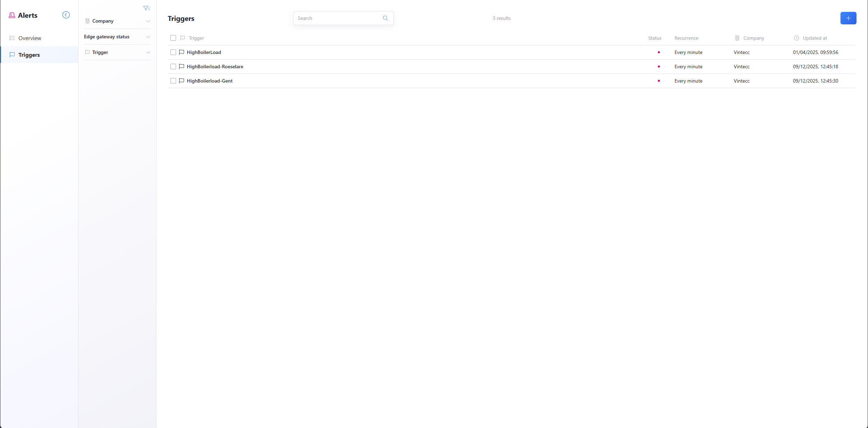Click the Company building icon in filters
Viewport: 868px width, 428px height.
point(87,21)
